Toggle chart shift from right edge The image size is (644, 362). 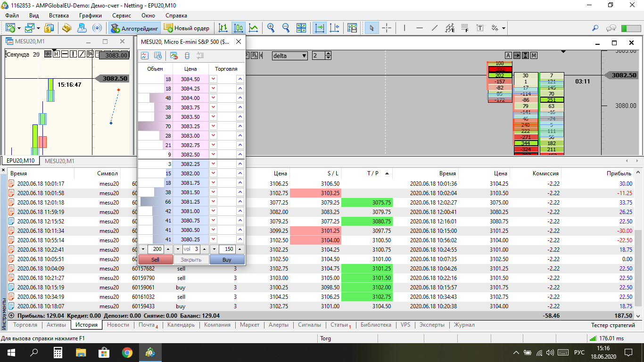tap(334, 28)
